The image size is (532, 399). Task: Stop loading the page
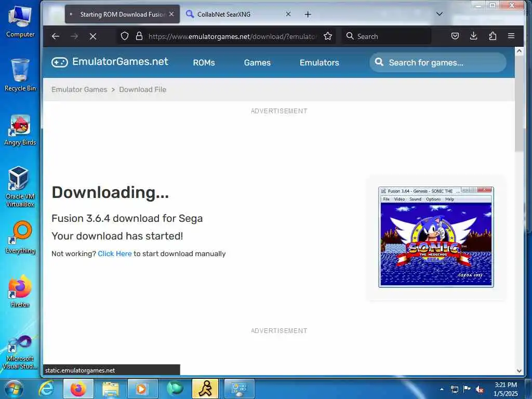point(92,36)
